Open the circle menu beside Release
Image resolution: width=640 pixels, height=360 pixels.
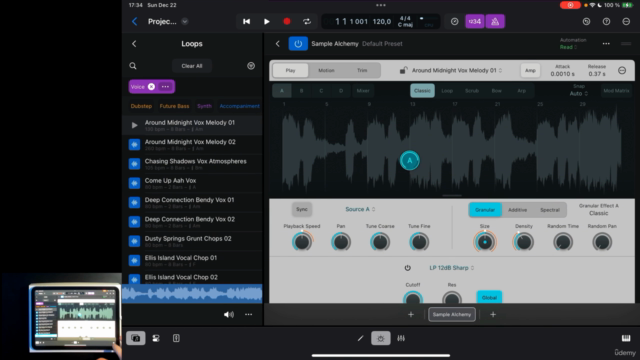[x=622, y=70]
